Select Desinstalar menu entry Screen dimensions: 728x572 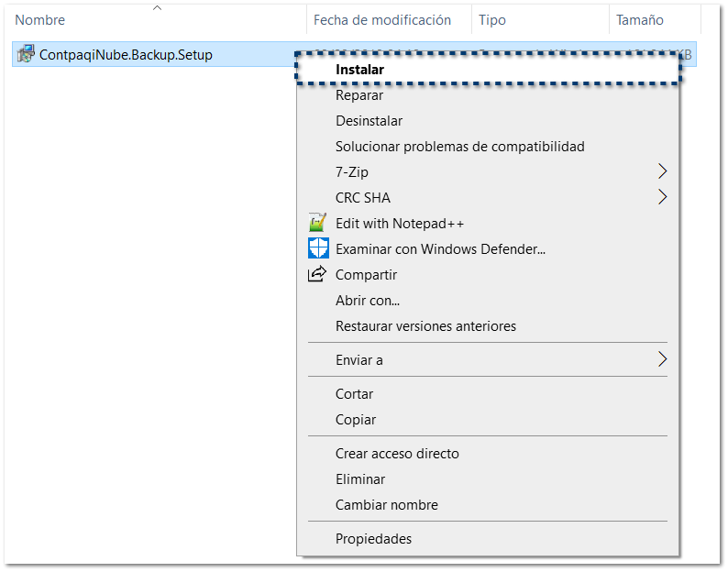pos(369,120)
